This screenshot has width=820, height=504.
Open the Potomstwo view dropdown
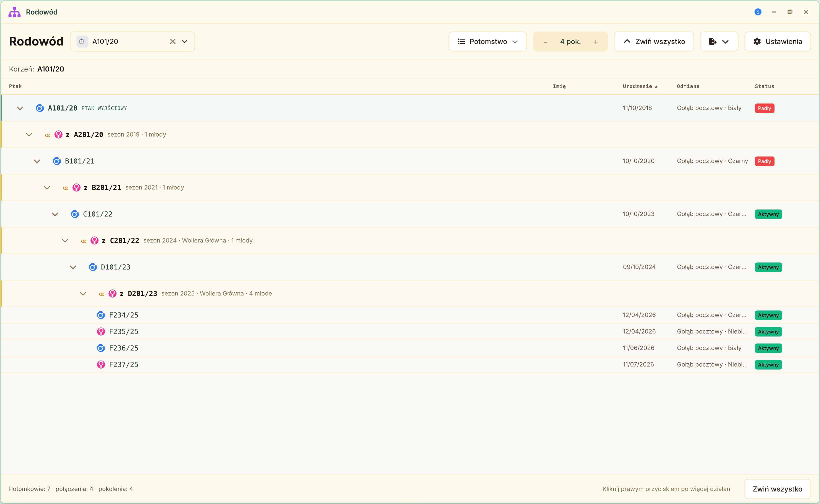pos(487,41)
